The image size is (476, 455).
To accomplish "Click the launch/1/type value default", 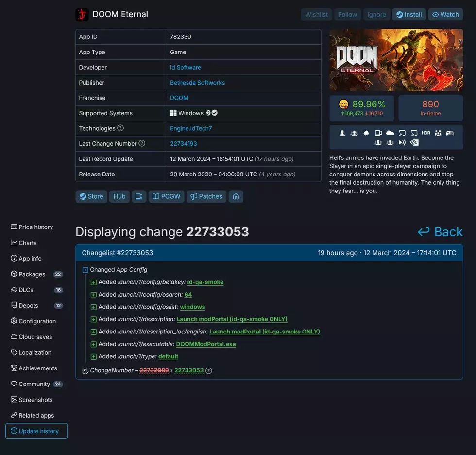I will click(168, 357).
